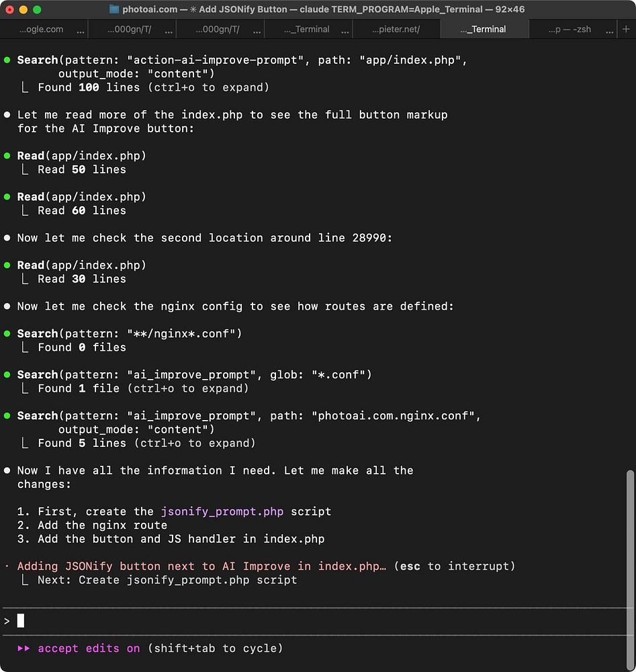
Task: Click the Read 30 lines result
Action: click(x=82, y=279)
